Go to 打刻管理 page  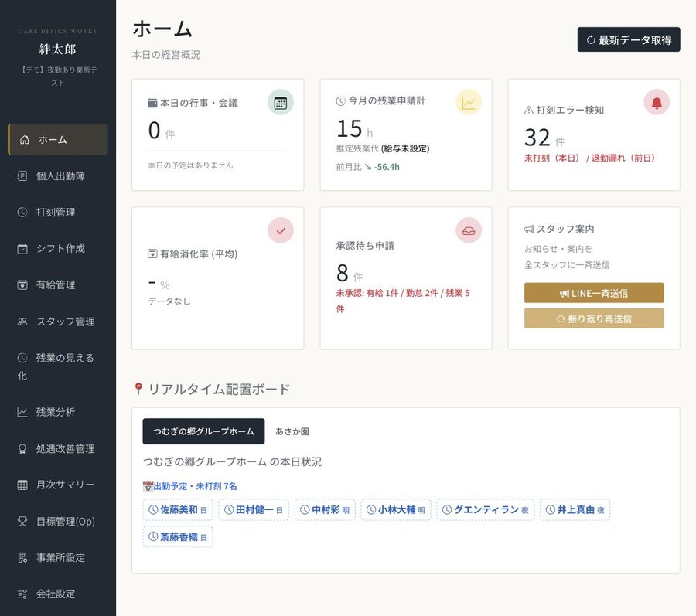(58, 213)
